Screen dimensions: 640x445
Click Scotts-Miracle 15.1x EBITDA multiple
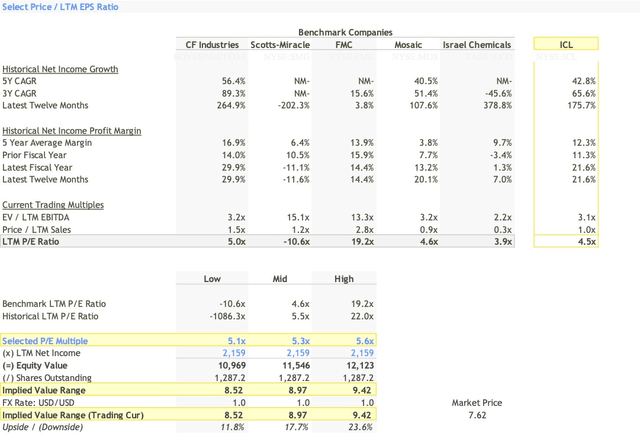click(298, 217)
